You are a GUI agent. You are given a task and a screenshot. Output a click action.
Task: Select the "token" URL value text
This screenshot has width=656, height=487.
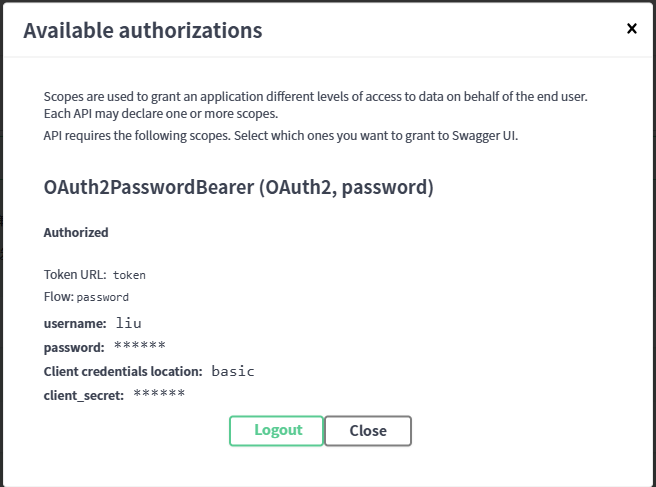(x=130, y=275)
